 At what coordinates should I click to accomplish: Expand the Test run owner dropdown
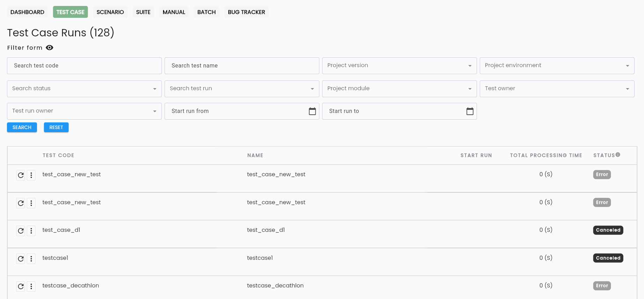[x=84, y=111]
